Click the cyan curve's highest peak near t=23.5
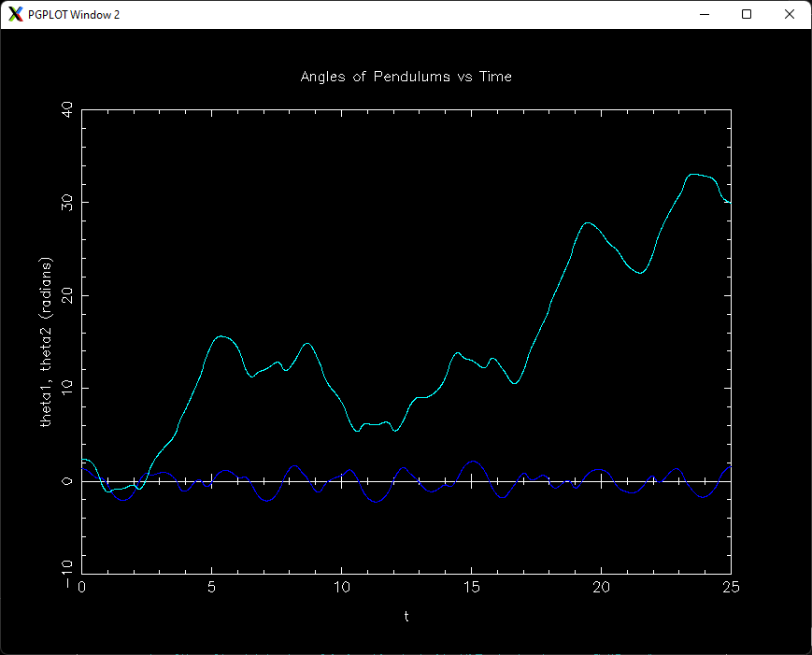812x655 pixels. (x=694, y=175)
